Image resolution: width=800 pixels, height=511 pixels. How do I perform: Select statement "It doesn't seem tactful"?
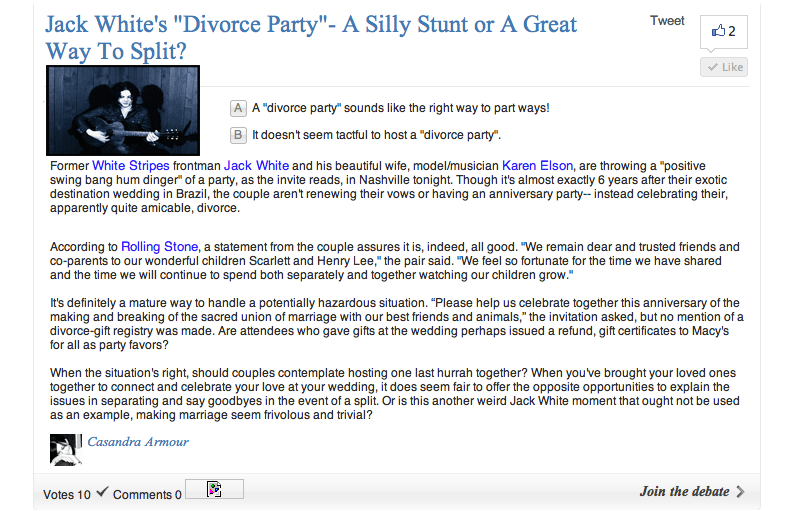(376, 135)
